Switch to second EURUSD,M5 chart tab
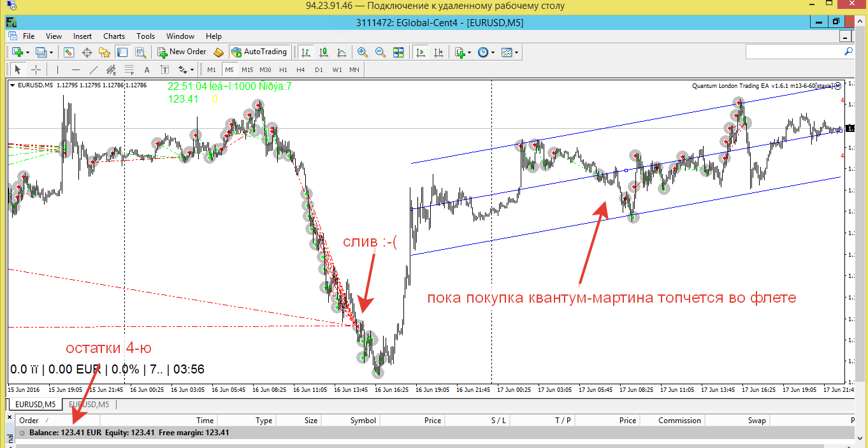The height and width of the screenshot is (448, 868). click(x=89, y=404)
